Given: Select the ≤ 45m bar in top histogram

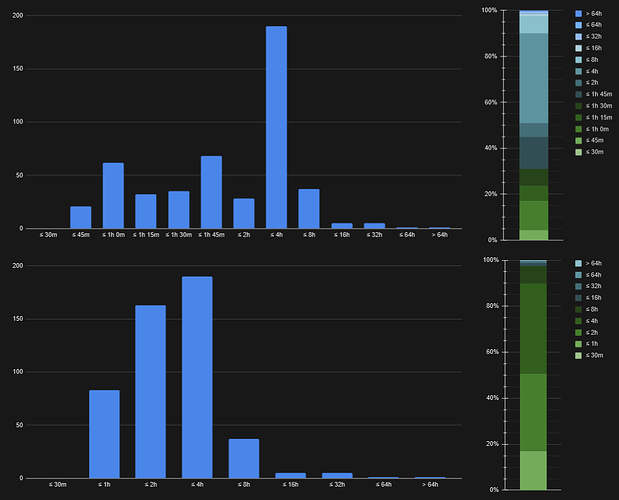Looking at the screenshot, I should (x=81, y=217).
